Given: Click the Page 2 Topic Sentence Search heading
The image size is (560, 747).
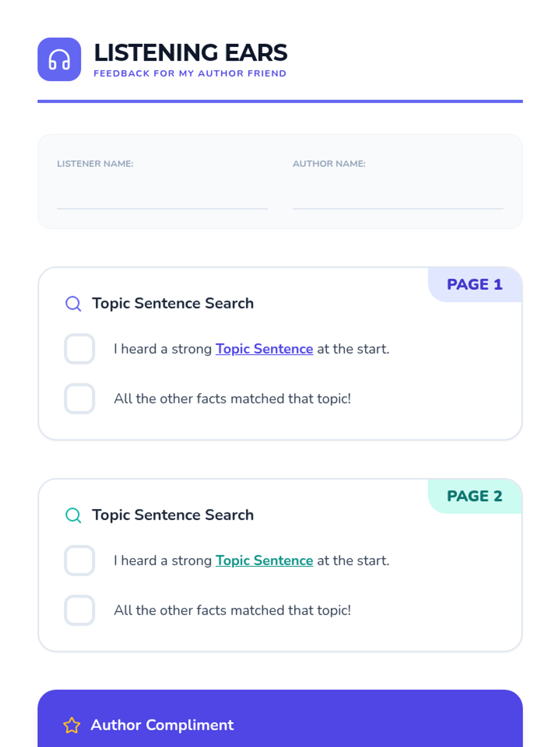Looking at the screenshot, I should 173,515.
